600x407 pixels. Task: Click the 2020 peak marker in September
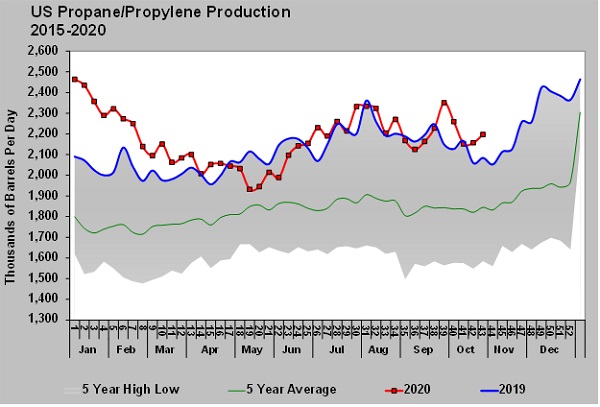tap(444, 103)
